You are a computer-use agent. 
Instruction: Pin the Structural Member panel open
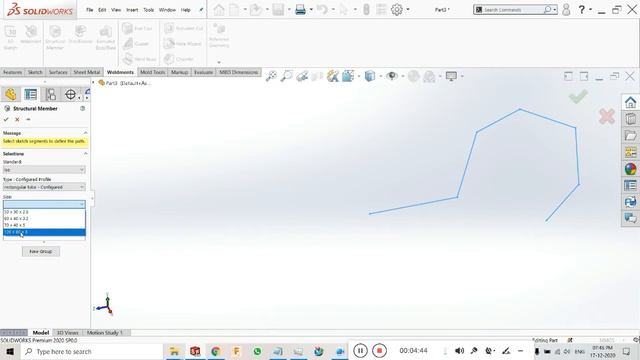(28, 120)
